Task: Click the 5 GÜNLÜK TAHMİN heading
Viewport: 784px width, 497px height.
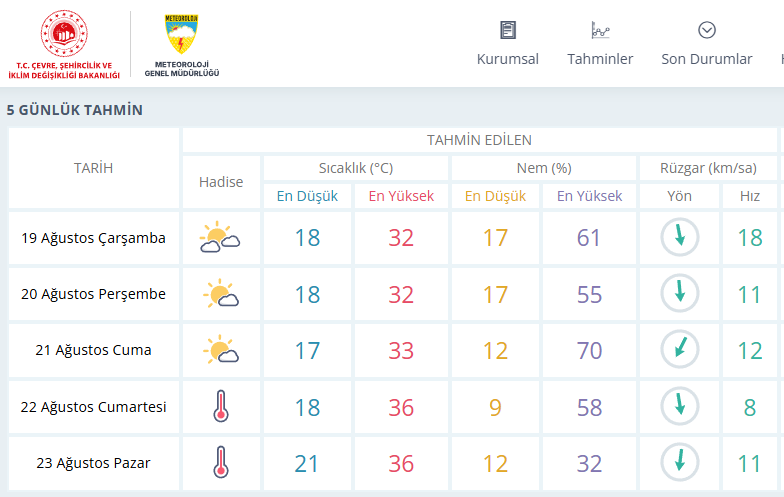Action: pyautogui.click(x=74, y=110)
